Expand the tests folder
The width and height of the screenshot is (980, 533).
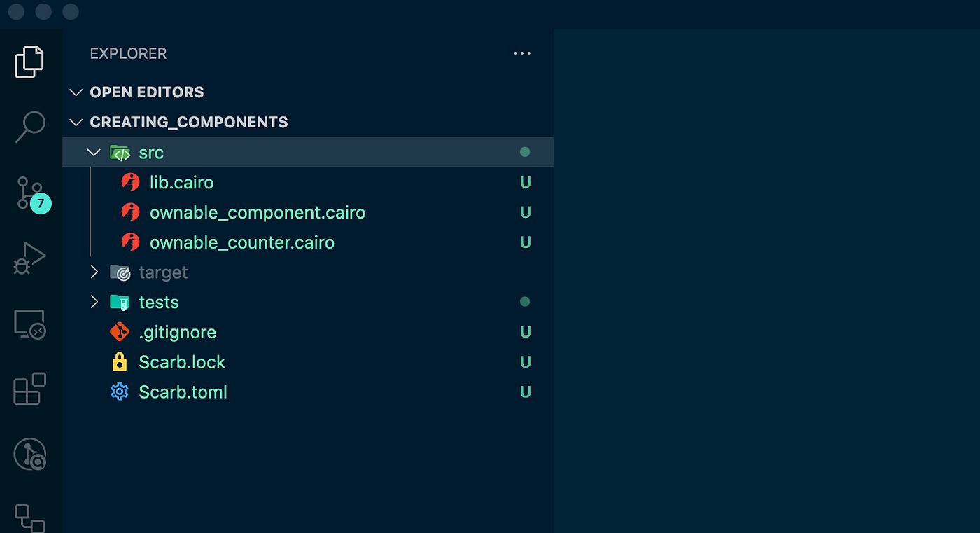click(x=94, y=302)
